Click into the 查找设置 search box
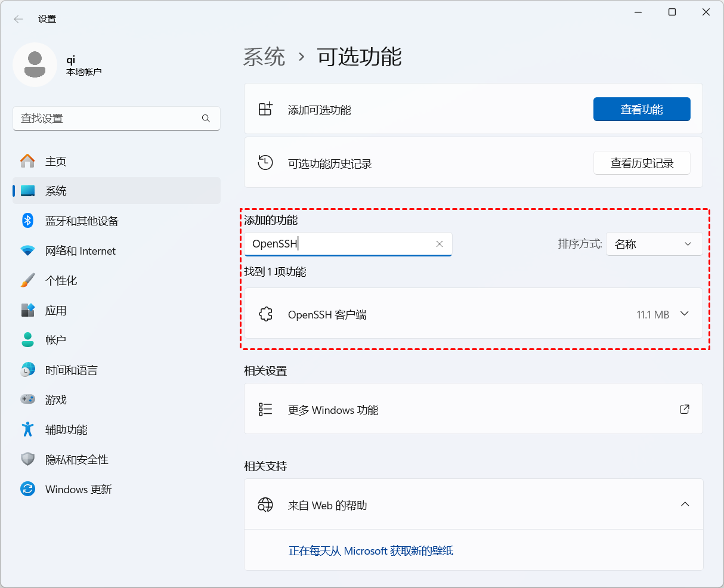The width and height of the screenshot is (724, 588). pyautogui.click(x=116, y=119)
